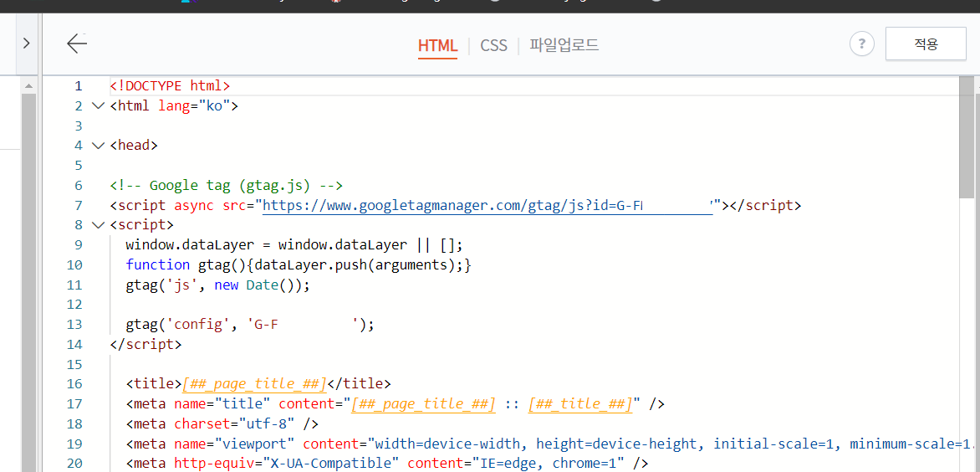This screenshot has width=980, height=472.
Task: Expand the side panel with the chevron
Action: [x=26, y=44]
